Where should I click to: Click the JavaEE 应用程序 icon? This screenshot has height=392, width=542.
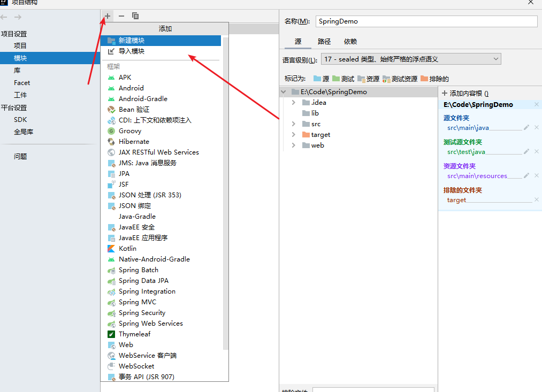click(x=111, y=238)
